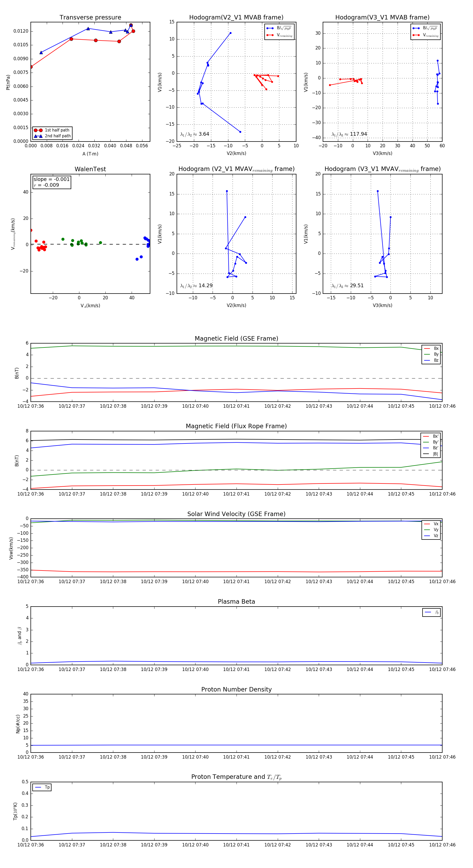The image size is (473, 868).
Task: Click the 'Solar Wind Velocity (GSE Frame)' title
Action: [236, 514]
